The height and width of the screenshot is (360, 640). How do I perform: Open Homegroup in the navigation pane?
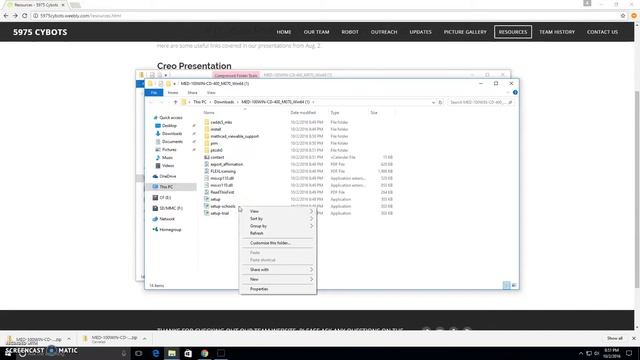(x=167, y=230)
